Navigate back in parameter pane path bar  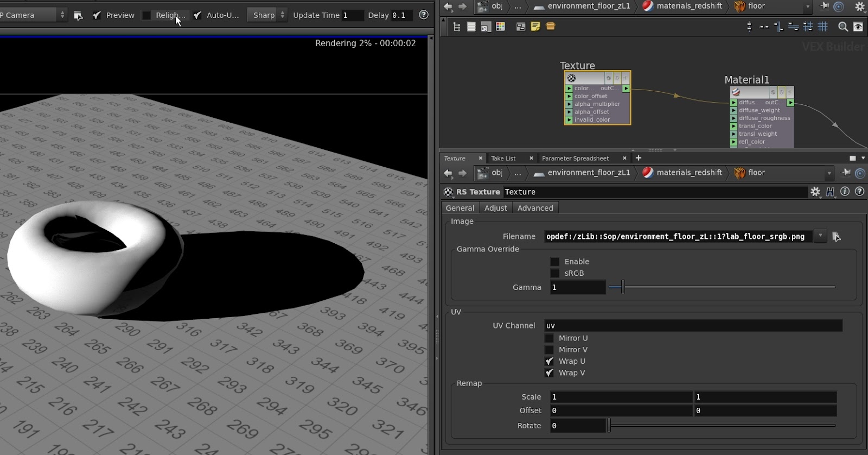click(448, 173)
